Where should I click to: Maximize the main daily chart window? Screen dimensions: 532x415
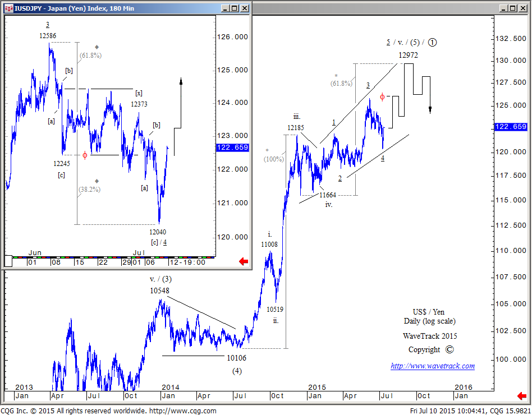pos(514,8)
